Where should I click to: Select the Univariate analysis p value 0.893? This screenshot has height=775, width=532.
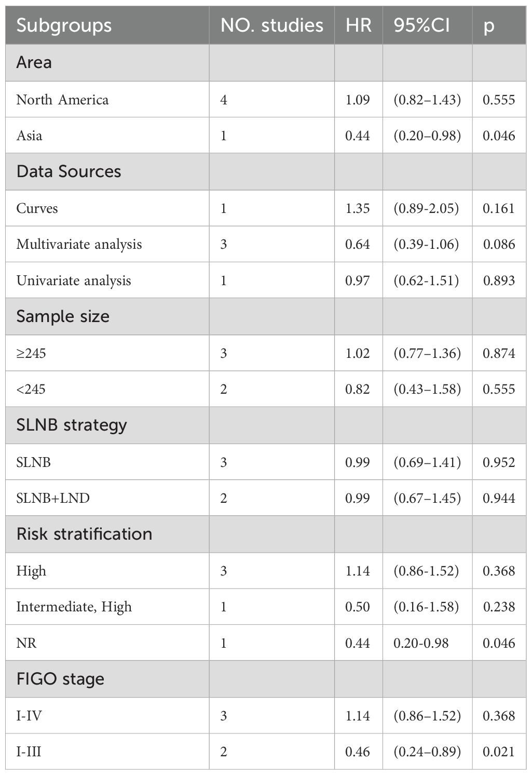(499, 280)
